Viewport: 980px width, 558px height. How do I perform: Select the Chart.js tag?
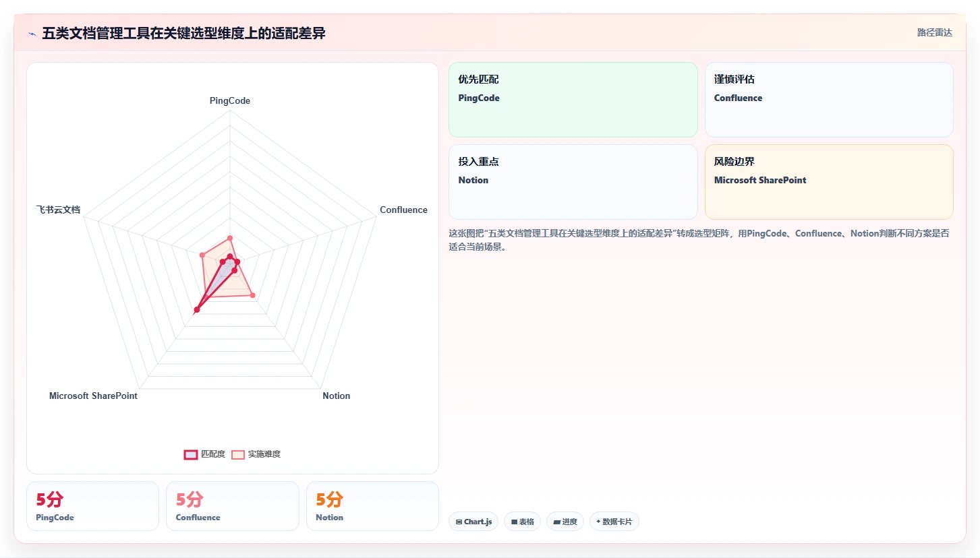(473, 522)
